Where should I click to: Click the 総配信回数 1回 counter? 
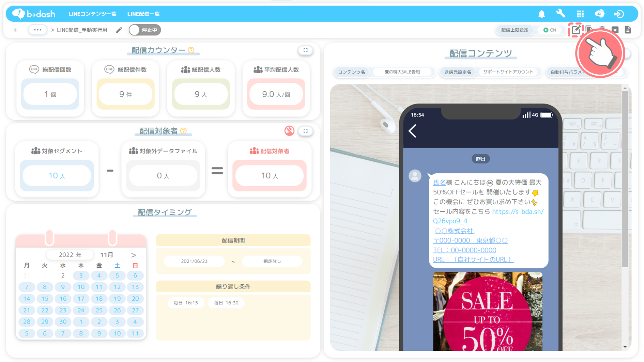50,94
